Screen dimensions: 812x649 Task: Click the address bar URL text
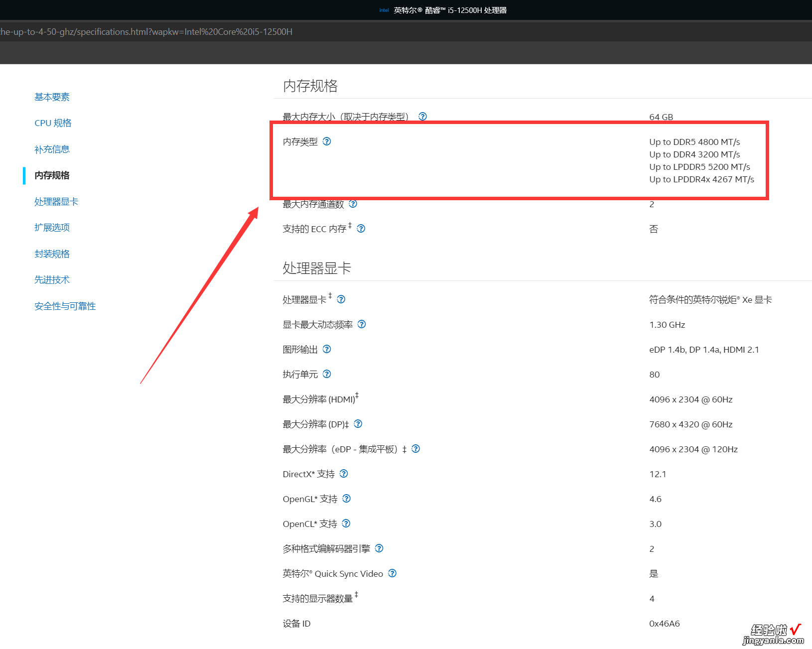click(x=146, y=31)
